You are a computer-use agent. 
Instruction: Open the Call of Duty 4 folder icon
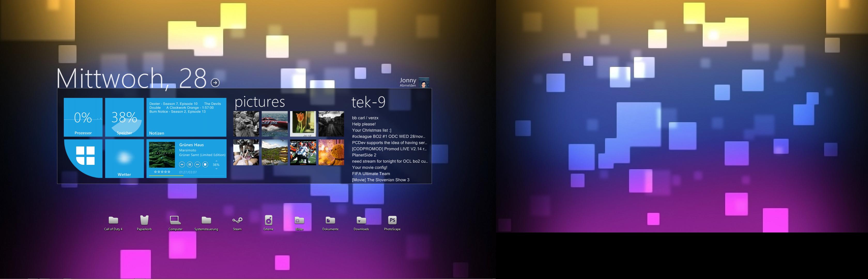coord(113,220)
